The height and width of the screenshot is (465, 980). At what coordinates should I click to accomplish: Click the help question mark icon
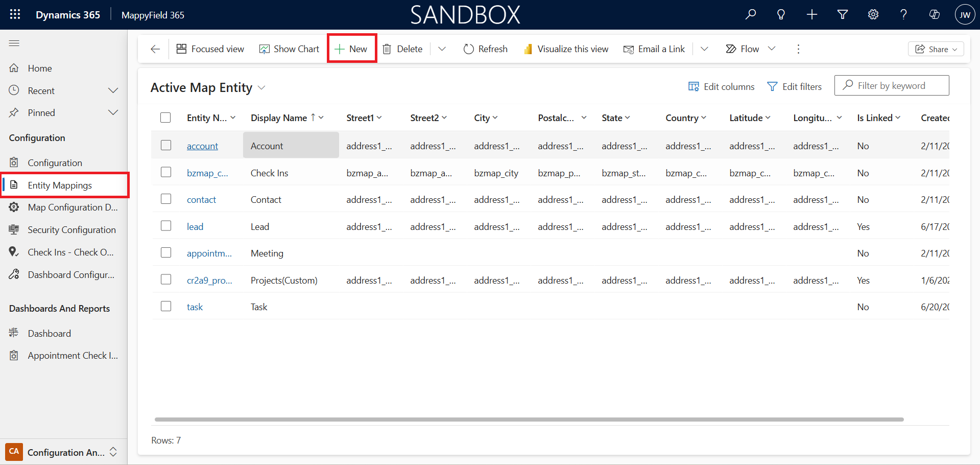click(903, 15)
